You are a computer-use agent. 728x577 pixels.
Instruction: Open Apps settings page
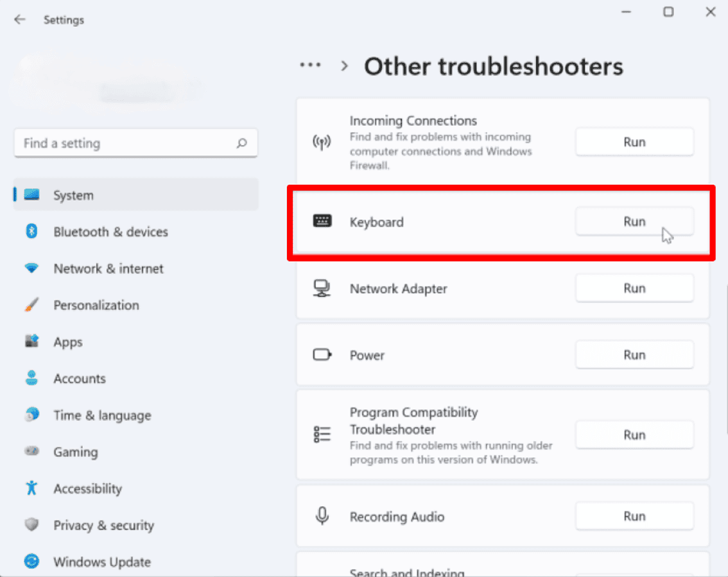[135, 342]
